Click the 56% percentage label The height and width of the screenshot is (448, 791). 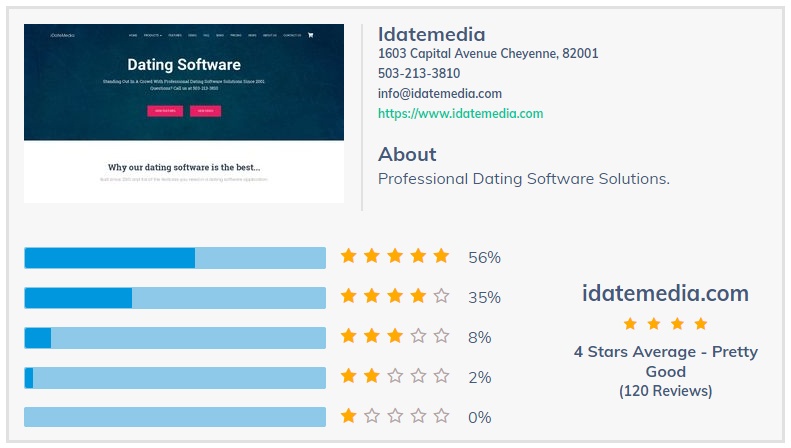click(x=484, y=258)
